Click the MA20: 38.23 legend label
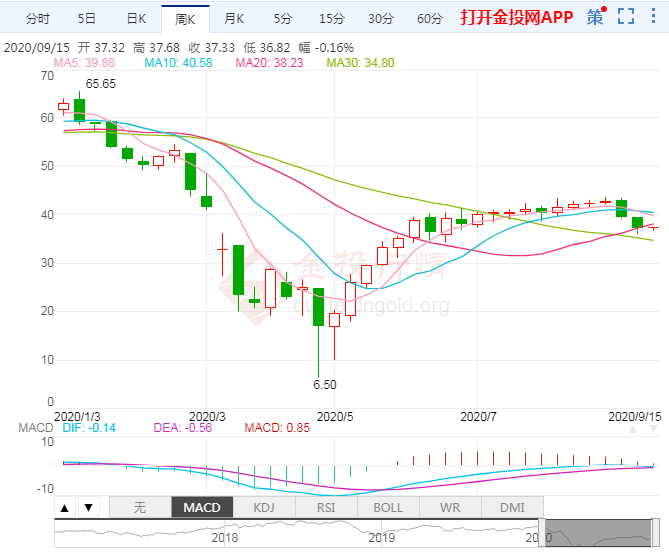The width and height of the screenshot is (669, 552). [x=269, y=63]
